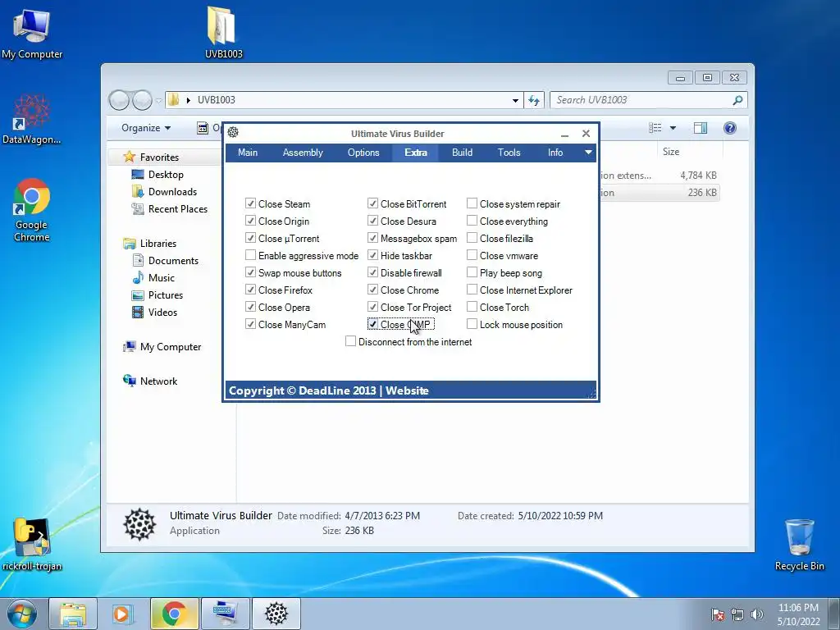Click the search magnifier in Explorer
The height and width of the screenshot is (630, 840).
[x=737, y=100]
